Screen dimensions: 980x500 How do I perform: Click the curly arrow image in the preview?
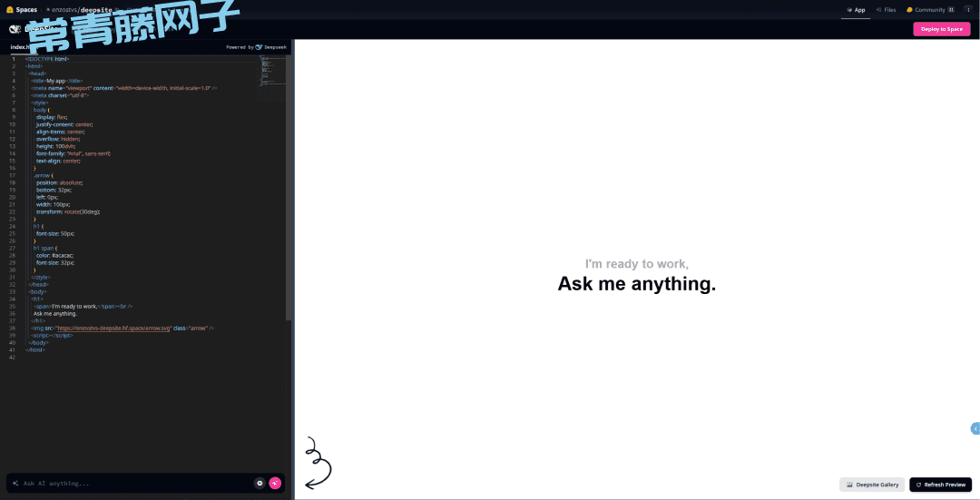tap(318, 463)
